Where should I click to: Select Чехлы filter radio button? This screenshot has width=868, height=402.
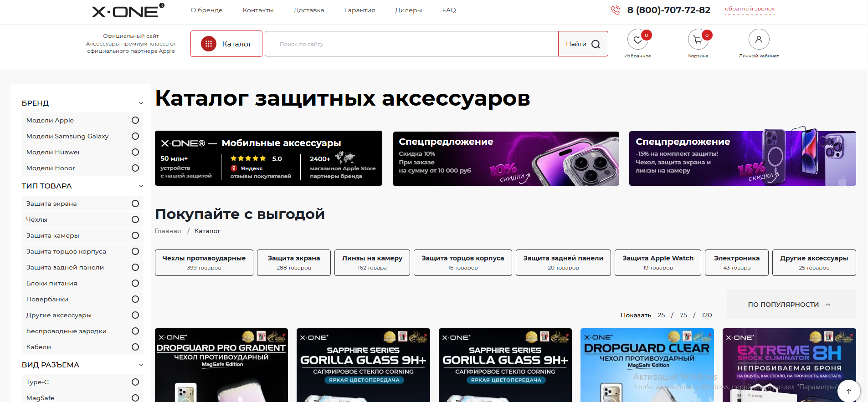[135, 219]
